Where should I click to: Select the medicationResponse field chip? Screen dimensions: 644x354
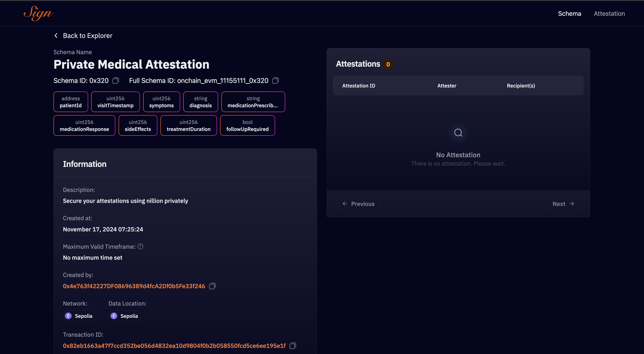click(84, 126)
